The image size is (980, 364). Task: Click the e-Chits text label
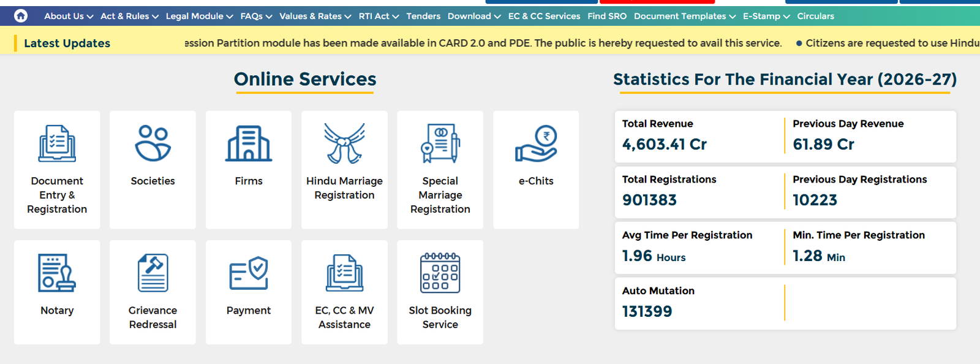(536, 181)
